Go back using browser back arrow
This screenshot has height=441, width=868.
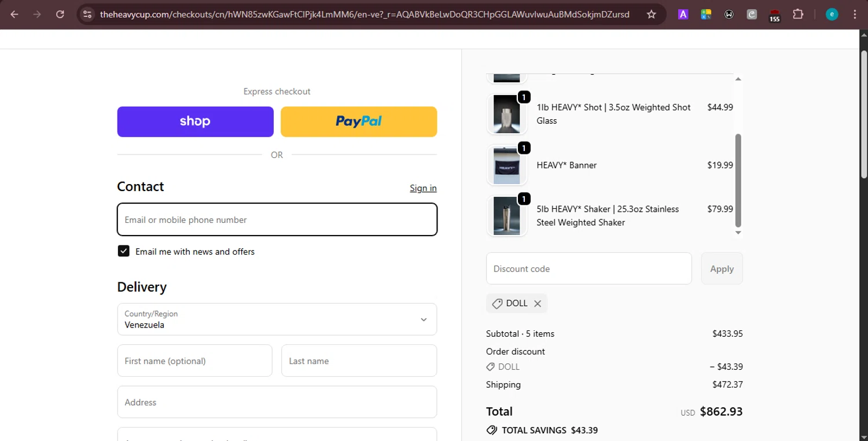pyautogui.click(x=14, y=14)
